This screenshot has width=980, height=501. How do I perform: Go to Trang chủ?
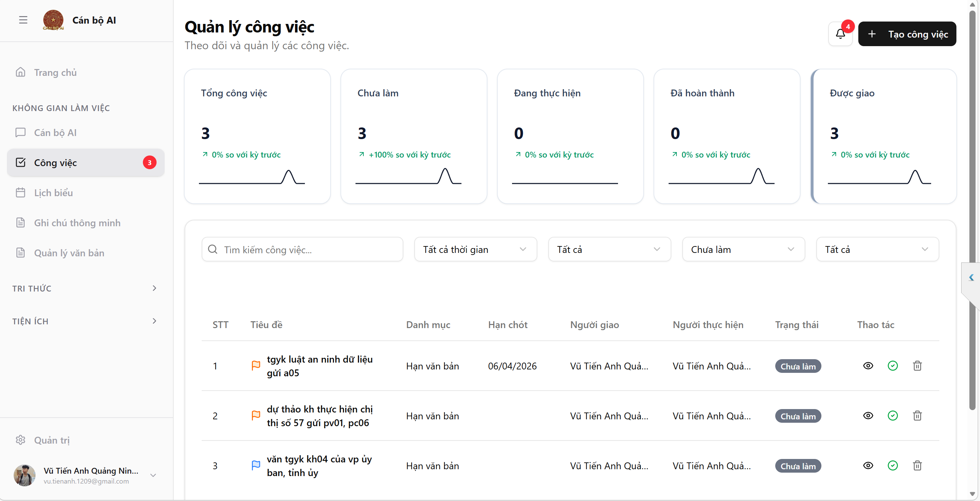[x=85, y=72]
